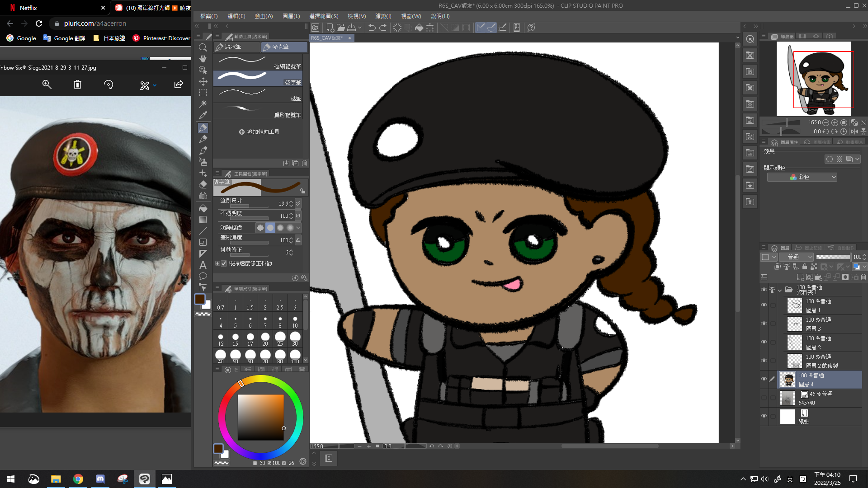The image size is (868, 488).
Task: Delete sub tool with trash icon
Action: click(304, 163)
